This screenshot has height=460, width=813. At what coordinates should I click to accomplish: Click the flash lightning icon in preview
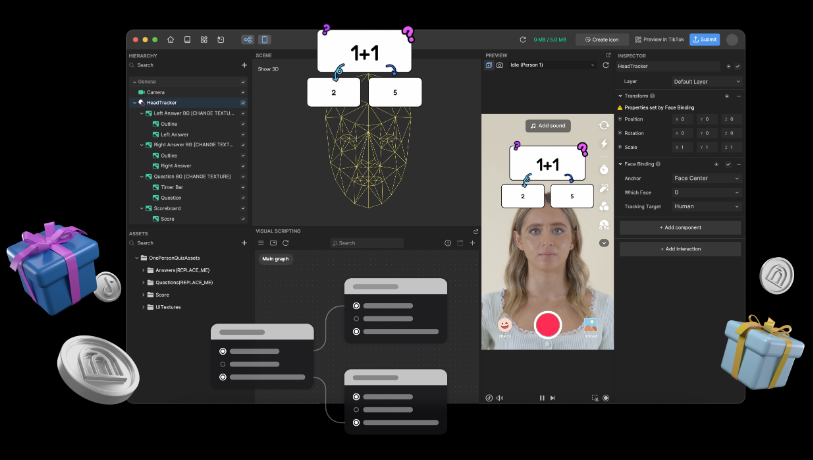(604, 144)
